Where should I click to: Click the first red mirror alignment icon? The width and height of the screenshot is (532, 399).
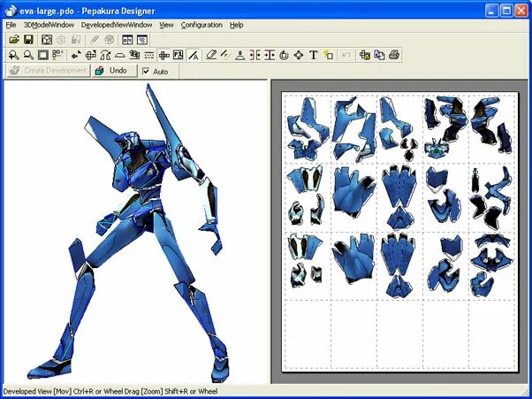(x=255, y=55)
